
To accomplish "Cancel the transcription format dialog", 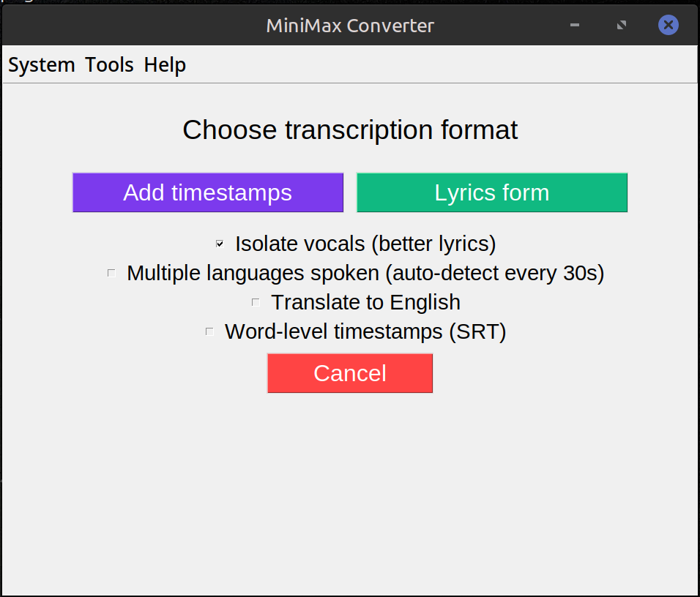I will [350, 373].
